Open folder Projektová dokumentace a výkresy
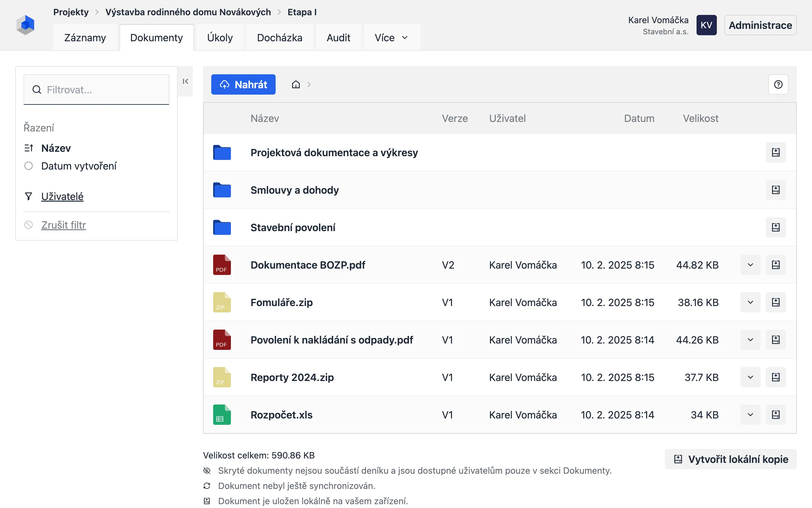Viewport: 812px width, 508px height. point(334,152)
